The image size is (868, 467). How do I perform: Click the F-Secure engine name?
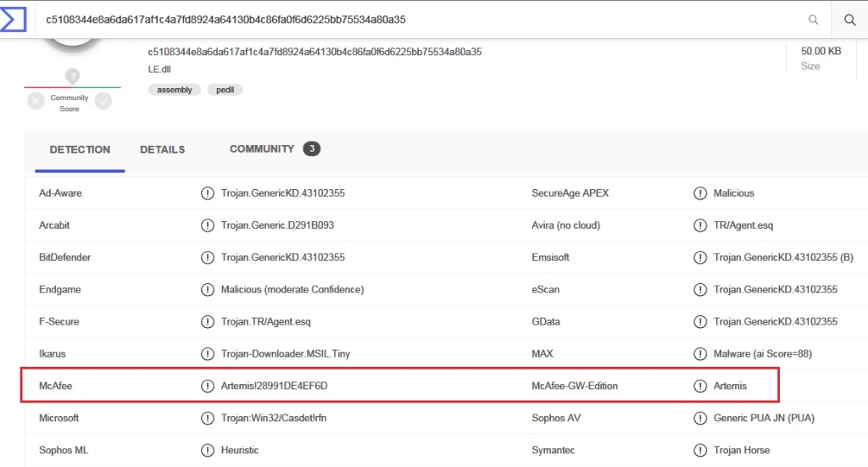pos(59,321)
